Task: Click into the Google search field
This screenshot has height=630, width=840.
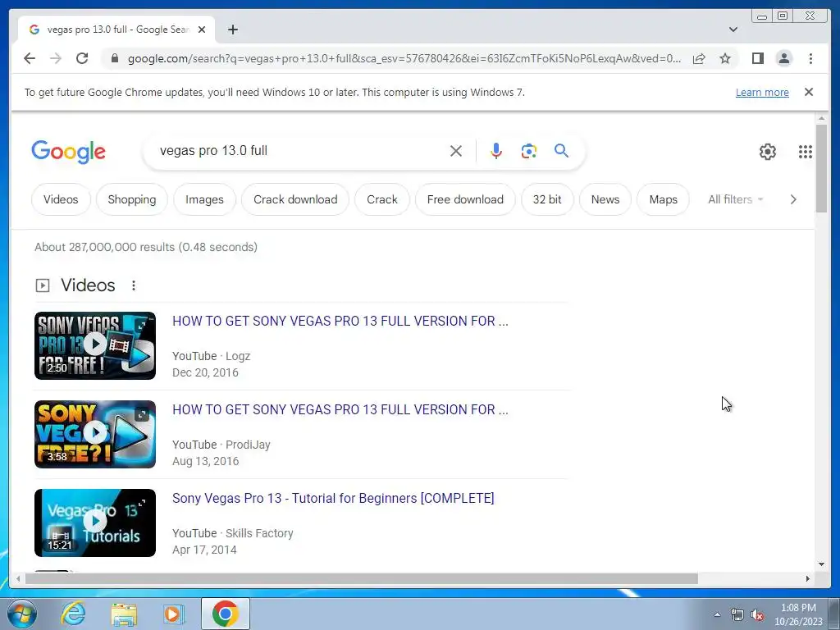Action: click(x=300, y=151)
